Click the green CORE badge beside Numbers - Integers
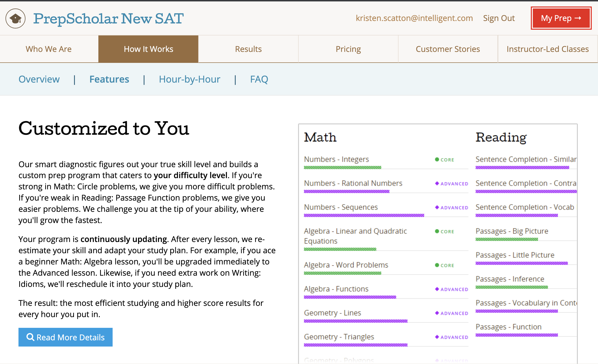 click(x=444, y=160)
